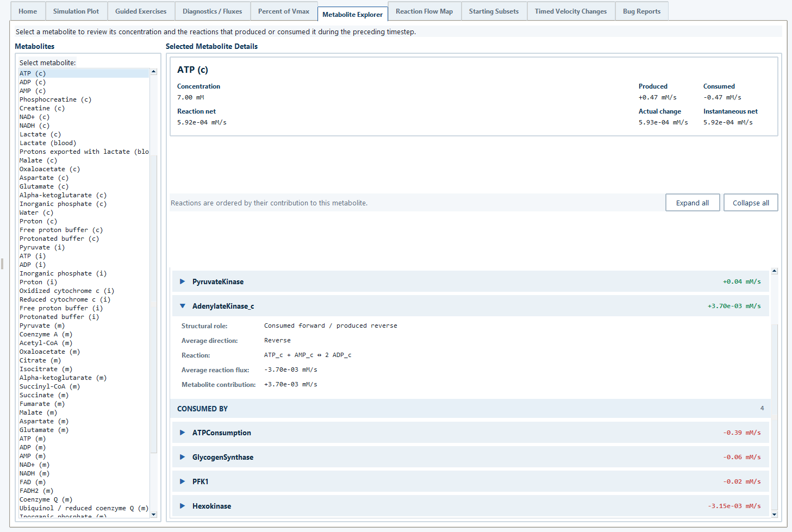
Task: Choose Creatine (c) metabolite
Action: [84, 108]
